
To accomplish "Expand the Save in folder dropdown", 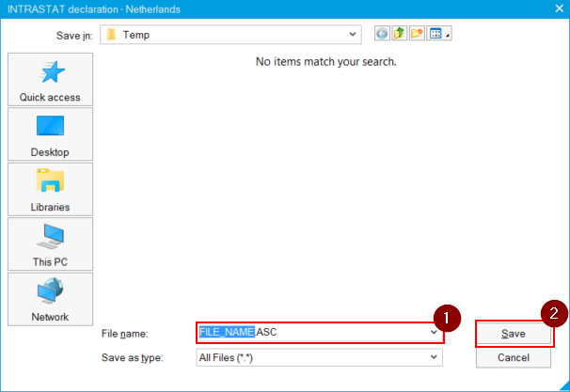I will click(x=352, y=35).
